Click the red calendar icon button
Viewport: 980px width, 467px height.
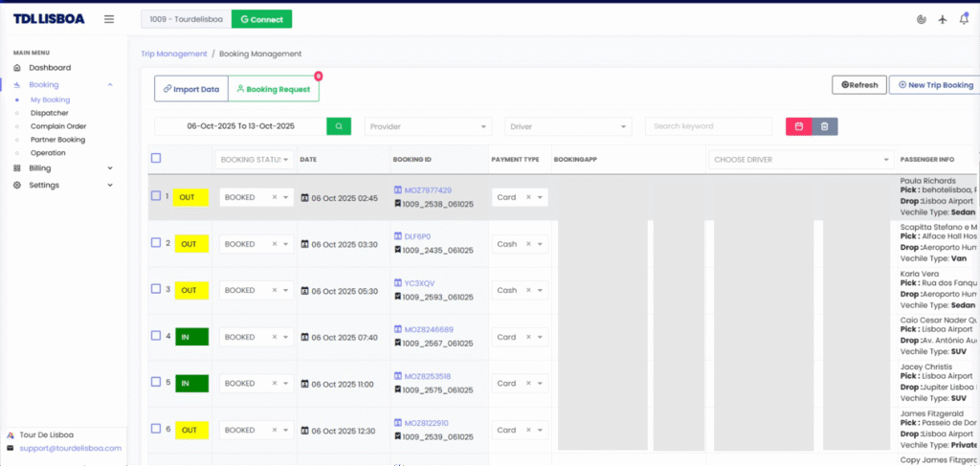[x=798, y=126]
